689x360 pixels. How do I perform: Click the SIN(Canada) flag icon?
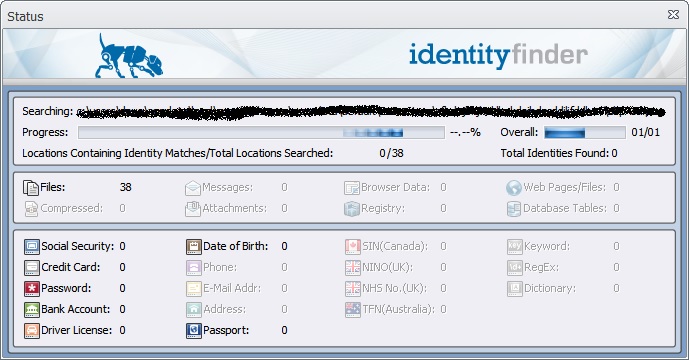tap(353, 247)
